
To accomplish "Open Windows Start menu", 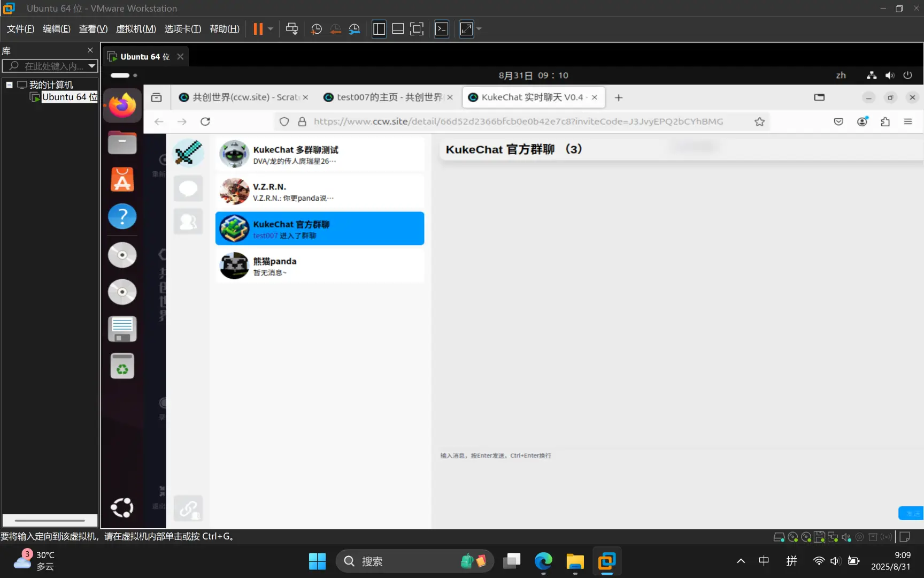I will click(317, 561).
